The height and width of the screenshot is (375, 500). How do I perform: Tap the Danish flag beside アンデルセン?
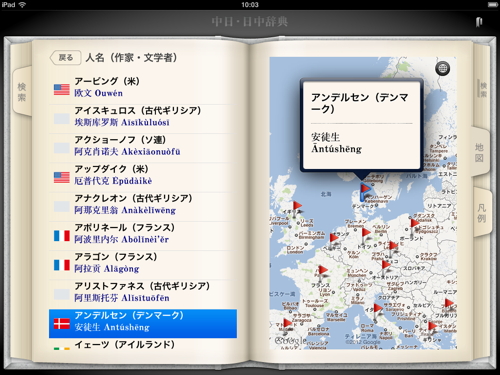coord(62,324)
